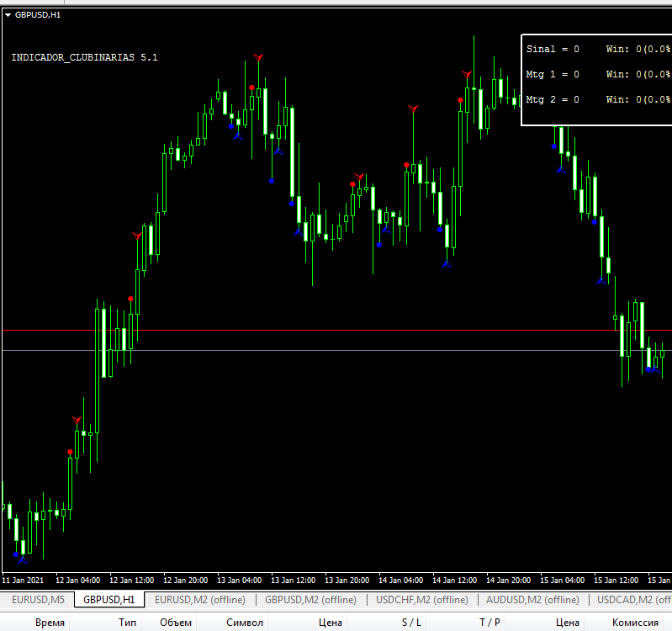Click the Комиссия column header
The width and height of the screenshot is (672, 631).
click(635, 623)
